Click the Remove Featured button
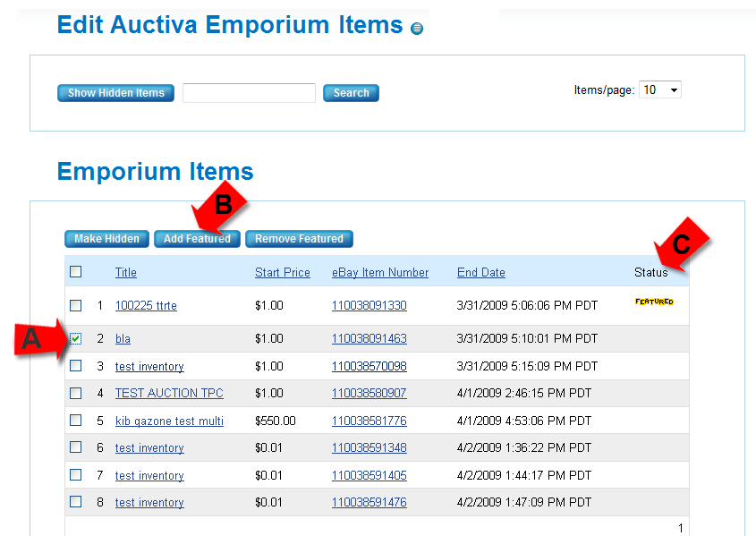 [299, 239]
